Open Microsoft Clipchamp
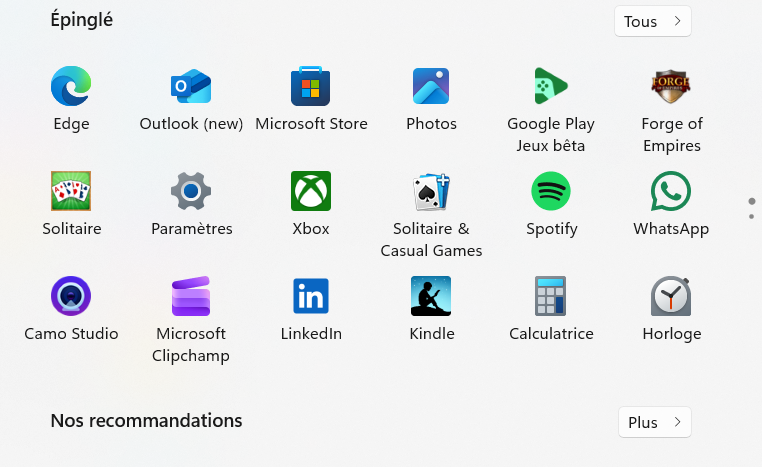Screen dimensions: 762x467 pyautogui.click(x=191, y=296)
